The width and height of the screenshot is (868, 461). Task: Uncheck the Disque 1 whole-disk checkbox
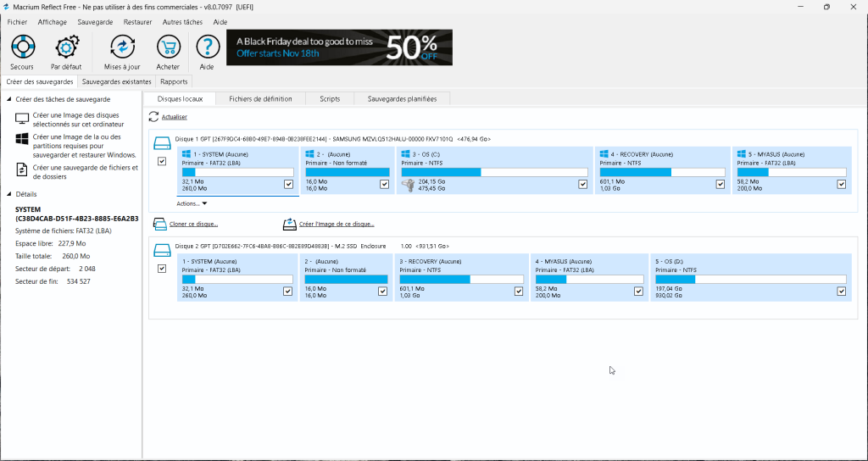point(162,161)
